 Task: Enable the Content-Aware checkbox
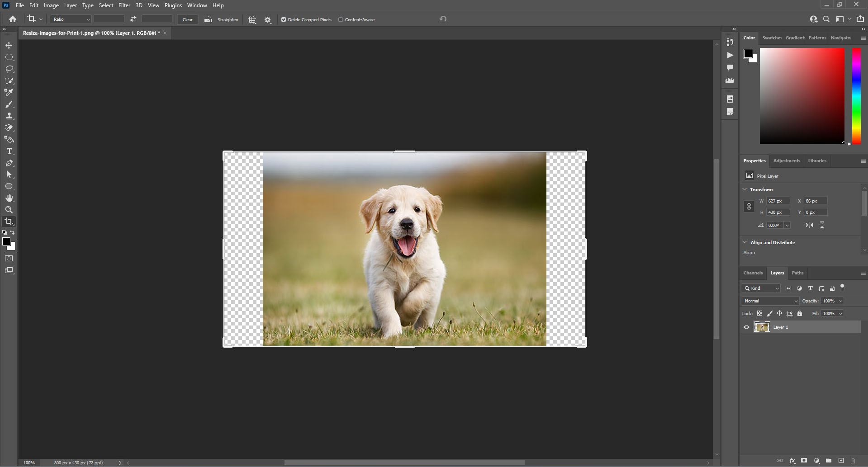click(340, 19)
